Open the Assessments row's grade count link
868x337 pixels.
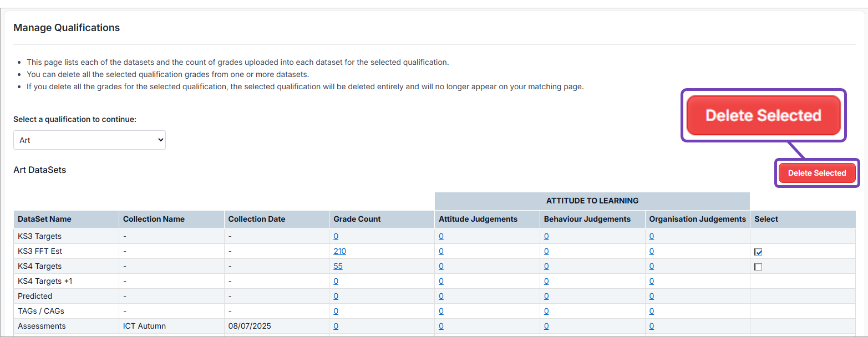(336, 326)
